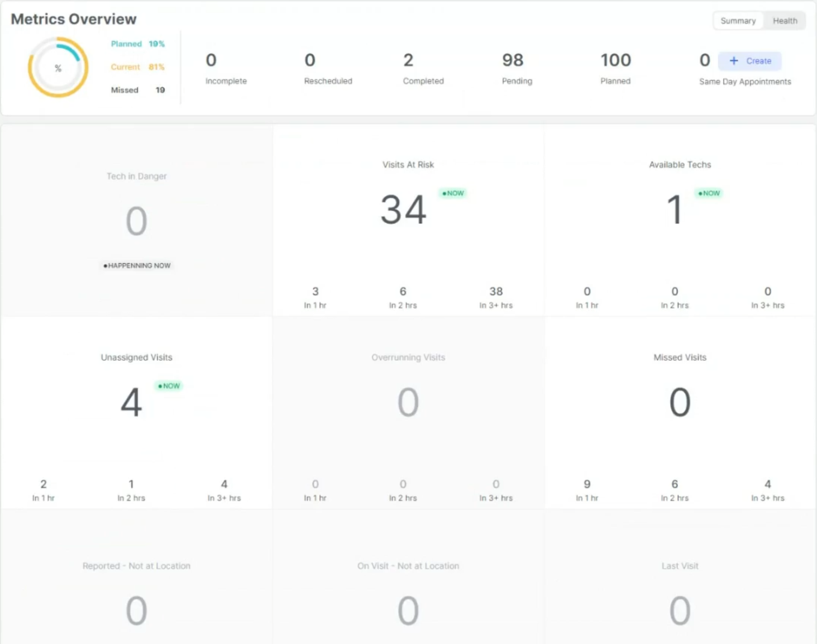Open Reported - Not at Location card

(137, 577)
